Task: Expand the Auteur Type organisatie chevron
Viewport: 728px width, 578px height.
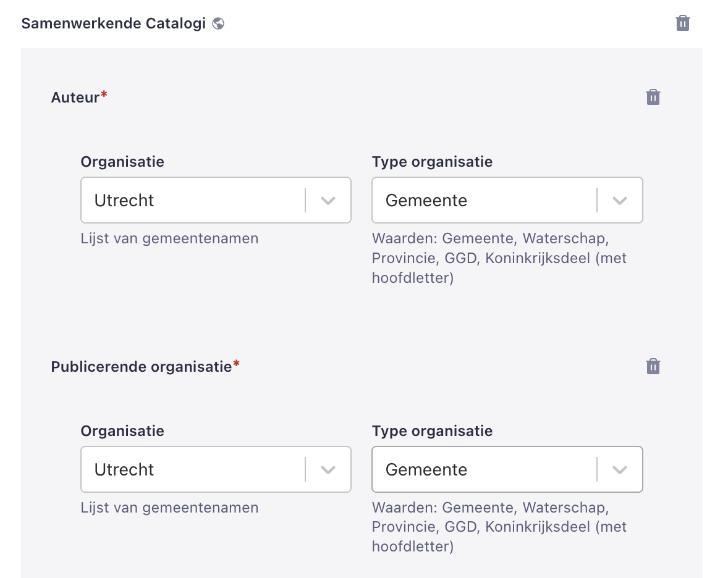Action: point(620,201)
